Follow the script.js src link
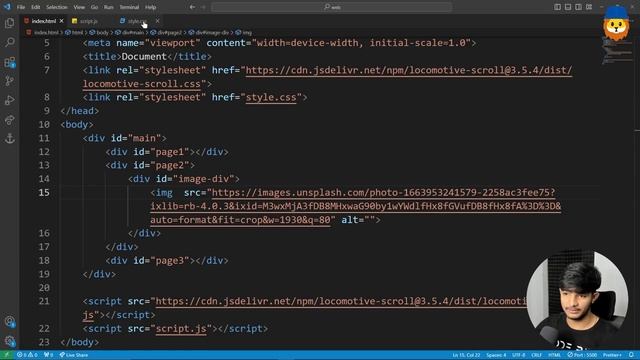This screenshot has height=360, width=640. (181, 329)
